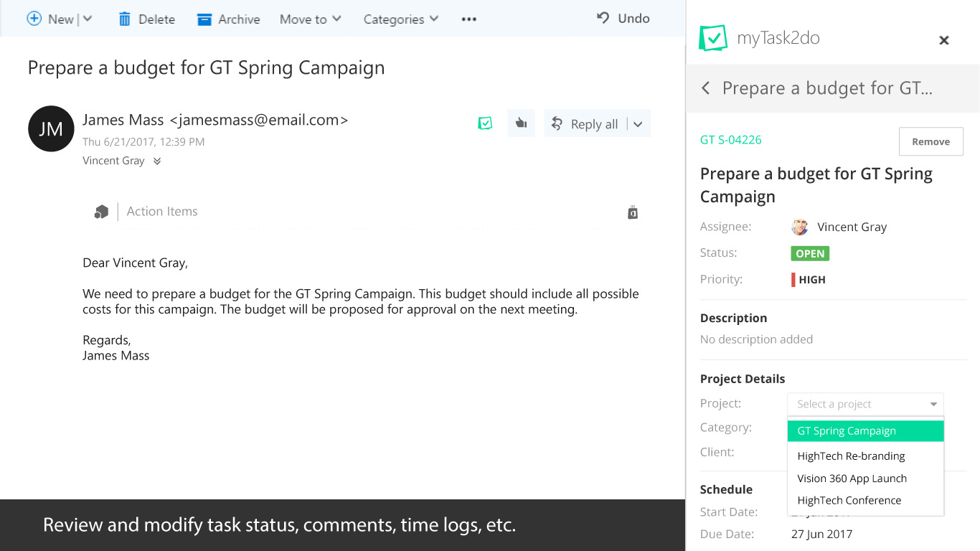The image size is (980, 551).
Task: Click the Archive box icon
Action: pos(204,19)
